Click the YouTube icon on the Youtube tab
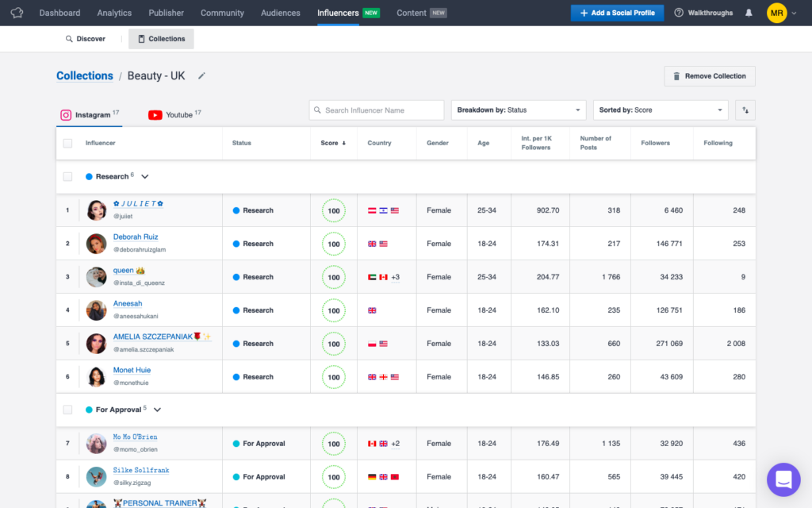 tap(155, 114)
